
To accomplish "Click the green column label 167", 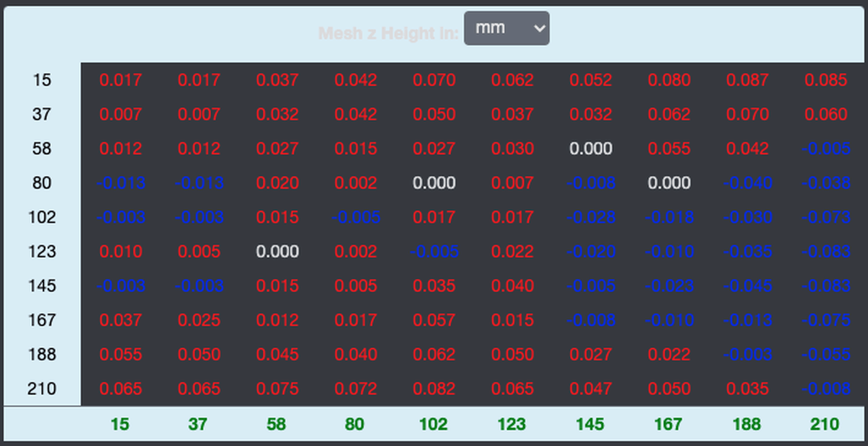I will [x=668, y=425].
